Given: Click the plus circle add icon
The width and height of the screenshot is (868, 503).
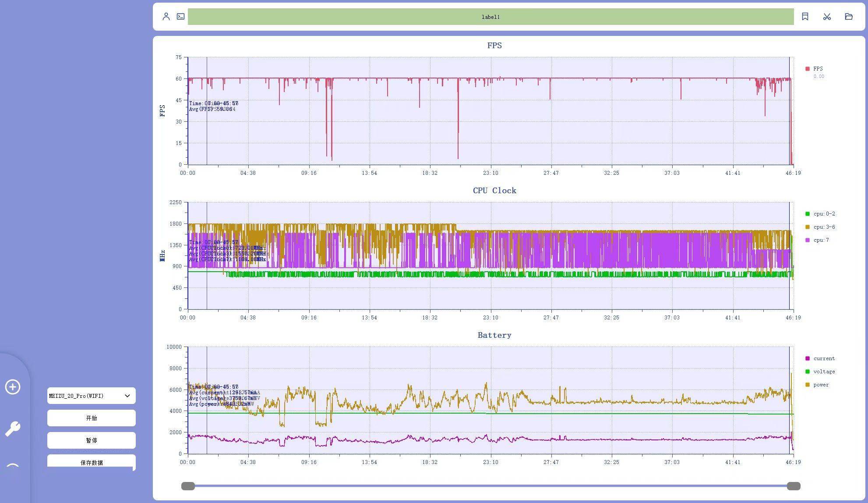Looking at the screenshot, I should click(13, 387).
